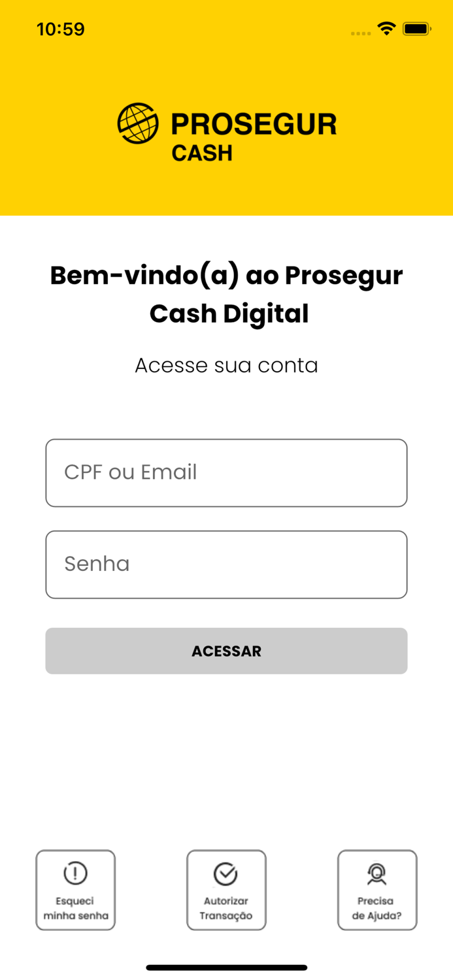The height and width of the screenshot is (980, 453).
Task: Tap the 10:59 clock display
Action: pyautogui.click(x=61, y=29)
